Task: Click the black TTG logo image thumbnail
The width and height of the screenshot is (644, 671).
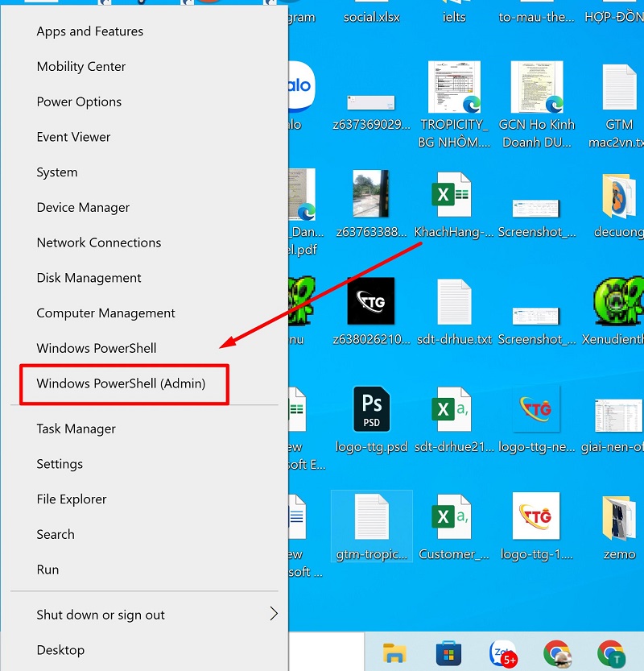Action: pyautogui.click(x=371, y=301)
